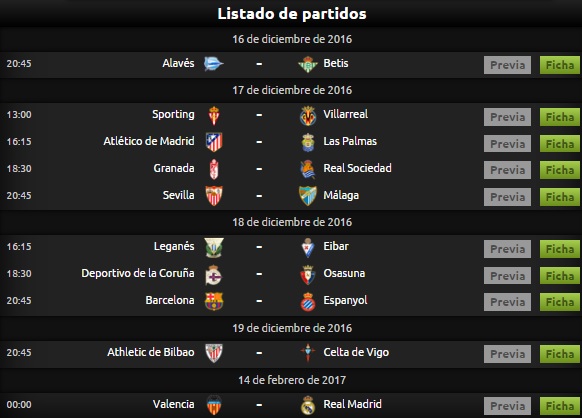Click the 18 de diciembre de 2016 header
This screenshot has width=582, height=418.
click(x=292, y=222)
